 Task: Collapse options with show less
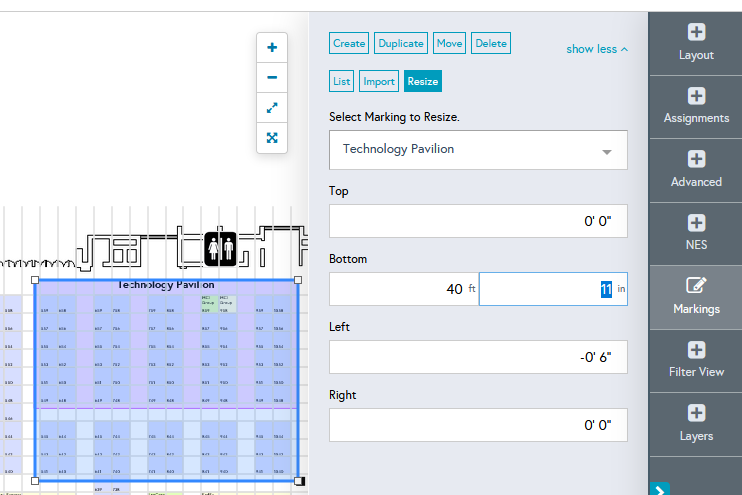point(597,49)
